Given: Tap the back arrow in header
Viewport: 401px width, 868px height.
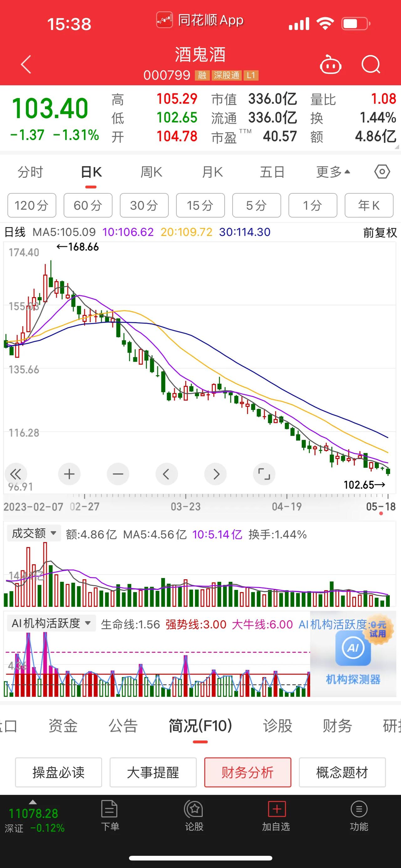Looking at the screenshot, I should tap(26, 64).
